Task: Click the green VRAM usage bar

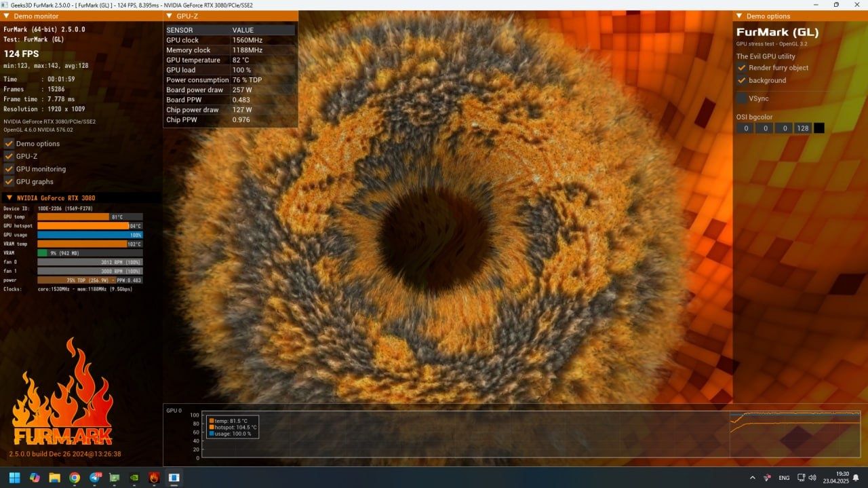Action: coord(90,252)
